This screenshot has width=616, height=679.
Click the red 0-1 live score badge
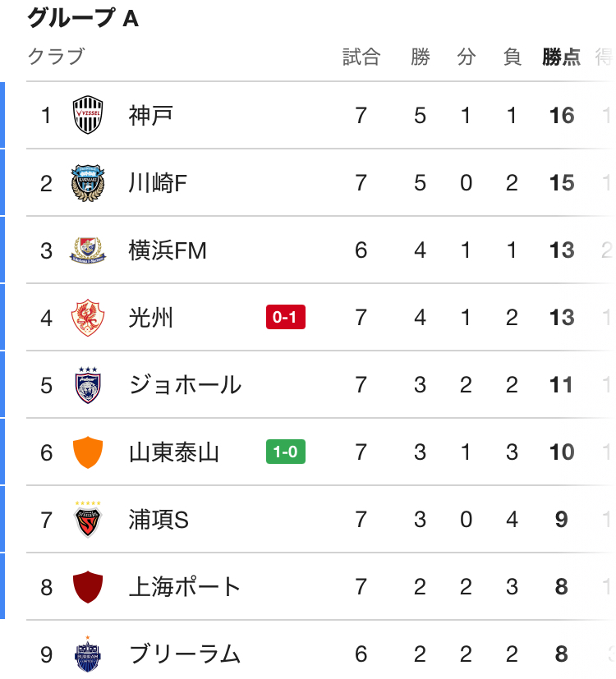[285, 317]
